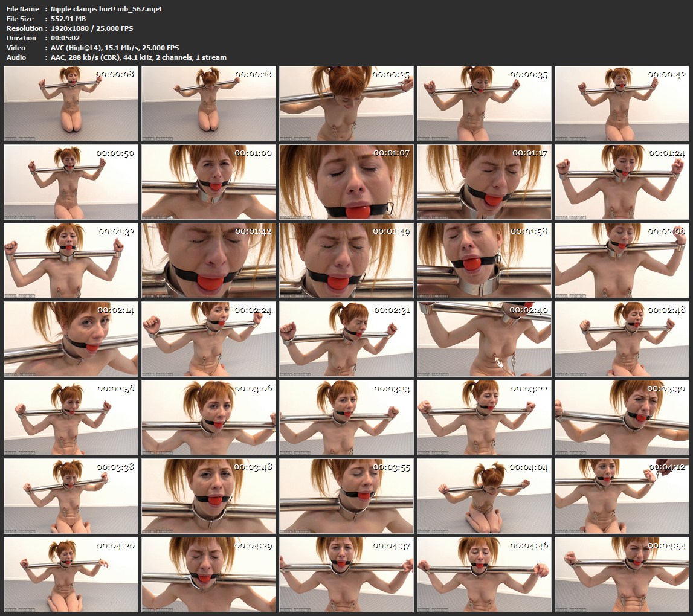Click the thumbnail timestamped 00:00:08
Screen dimensions: 693x616
coord(71,104)
